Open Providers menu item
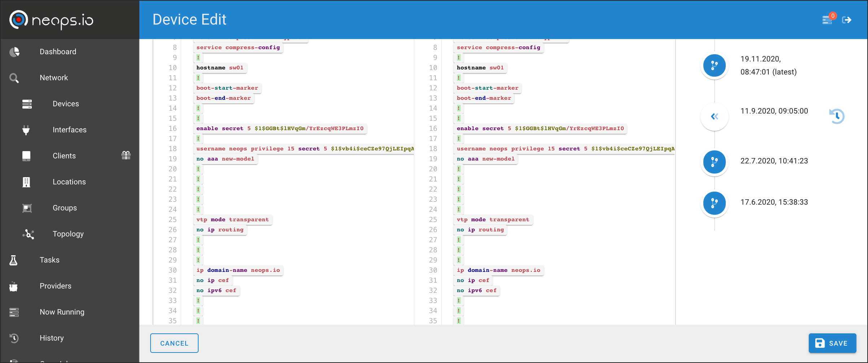The image size is (868, 363). coord(56,286)
